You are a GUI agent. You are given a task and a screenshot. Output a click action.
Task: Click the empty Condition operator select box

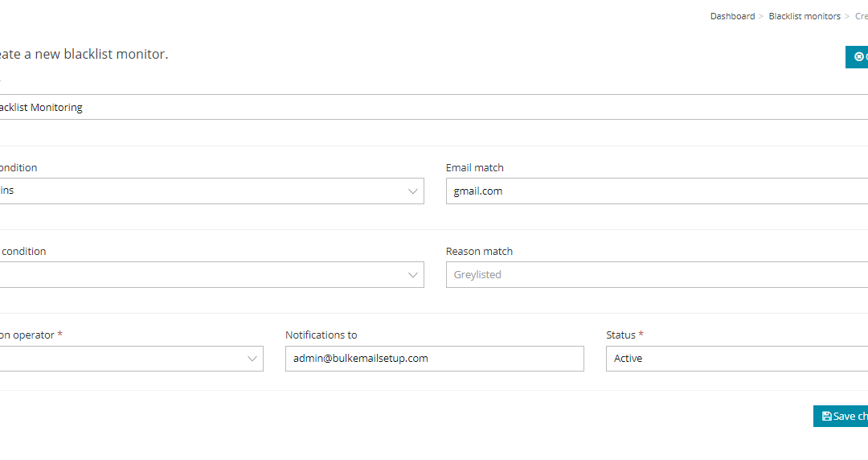pos(121,359)
